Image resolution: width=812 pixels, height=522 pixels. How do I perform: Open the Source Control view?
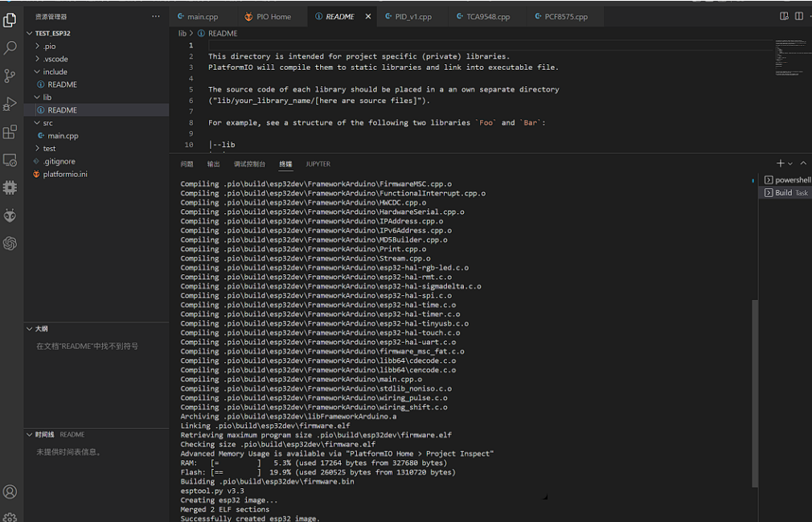(10, 76)
